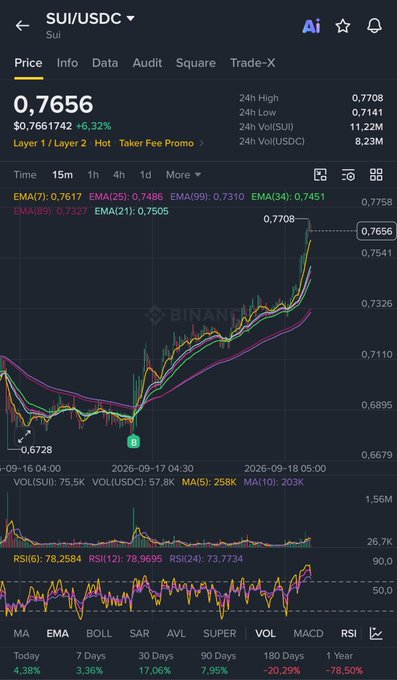Tap the EMA(21): 0,7505 legend
397x680 pixels.
(131, 211)
